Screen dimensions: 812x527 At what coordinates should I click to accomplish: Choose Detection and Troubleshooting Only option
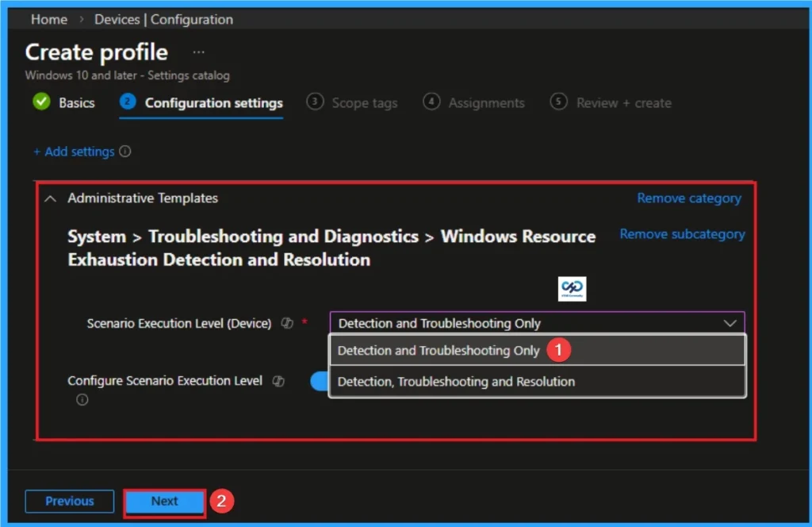[439, 350]
